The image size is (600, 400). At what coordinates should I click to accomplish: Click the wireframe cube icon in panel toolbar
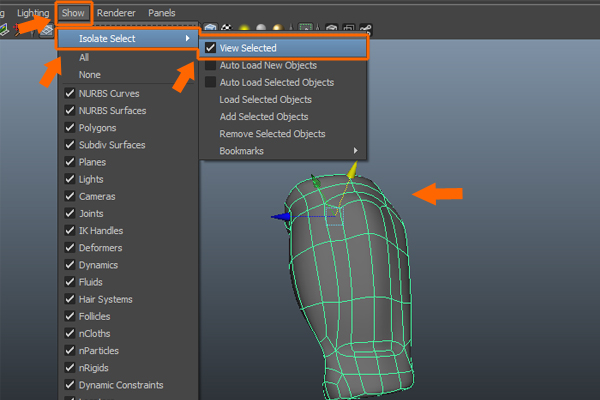coord(212,29)
